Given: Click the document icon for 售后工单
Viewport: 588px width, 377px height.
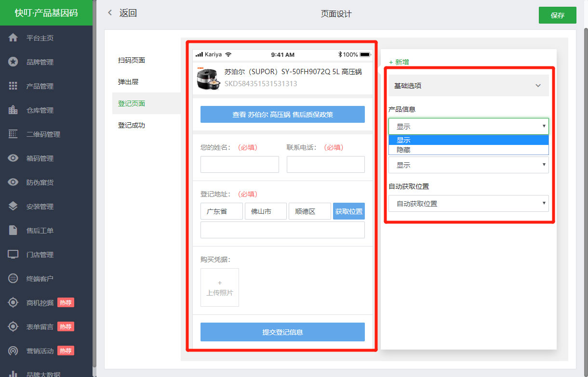Looking at the screenshot, I should 13,230.
